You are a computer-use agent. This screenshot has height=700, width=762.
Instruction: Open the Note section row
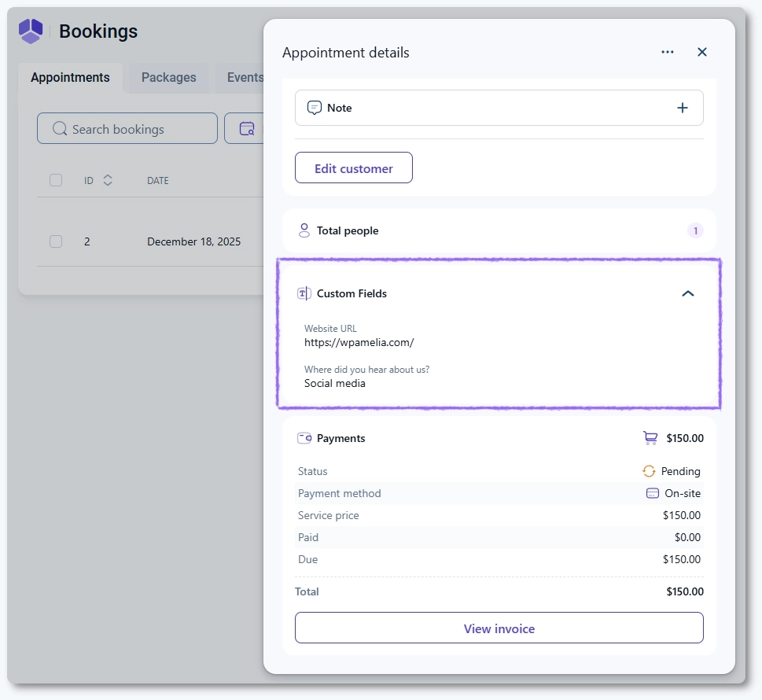click(x=499, y=108)
